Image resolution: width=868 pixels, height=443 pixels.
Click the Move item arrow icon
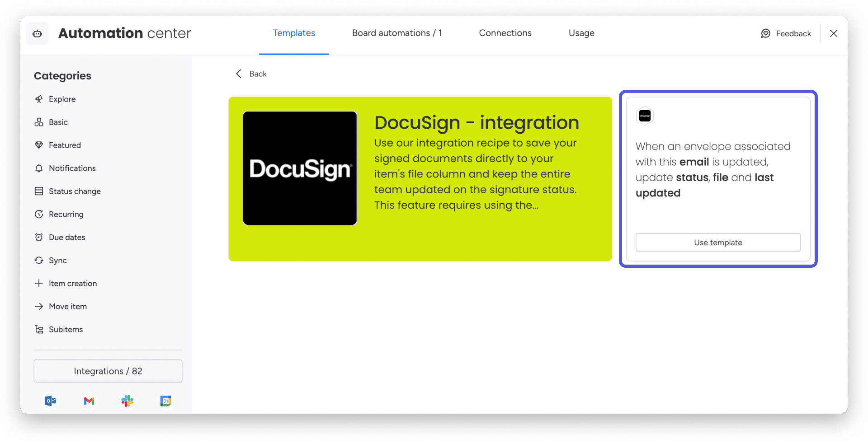point(39,306)
